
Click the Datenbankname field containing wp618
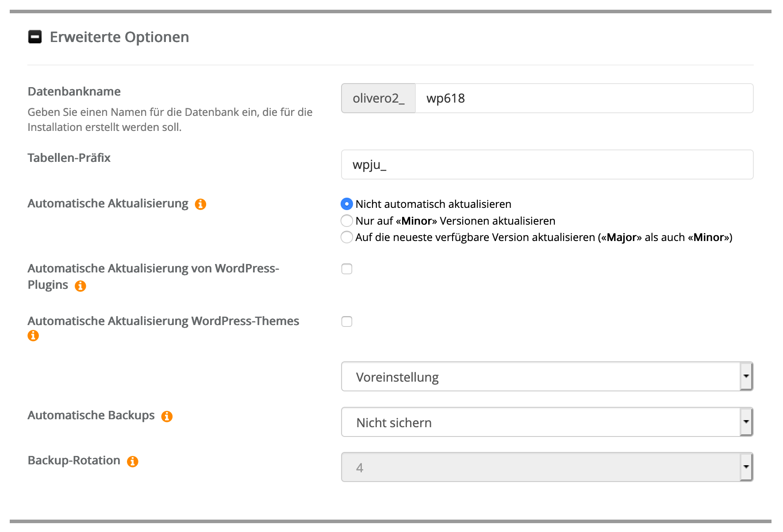[575, 98]
